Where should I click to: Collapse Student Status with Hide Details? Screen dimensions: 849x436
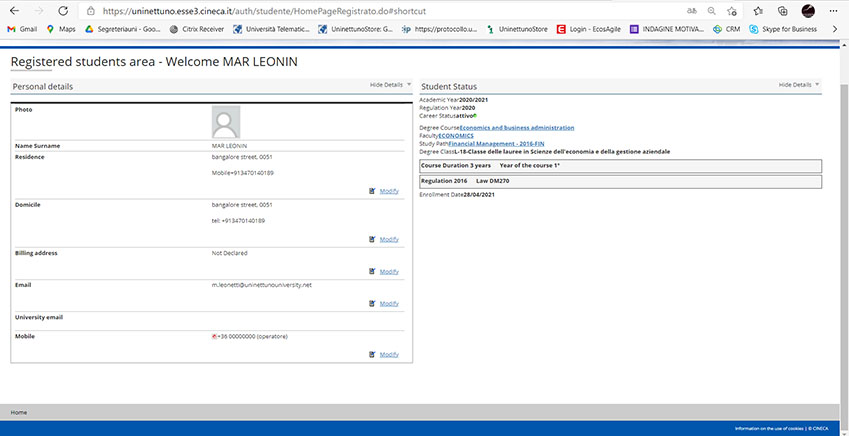click(797, 85)
